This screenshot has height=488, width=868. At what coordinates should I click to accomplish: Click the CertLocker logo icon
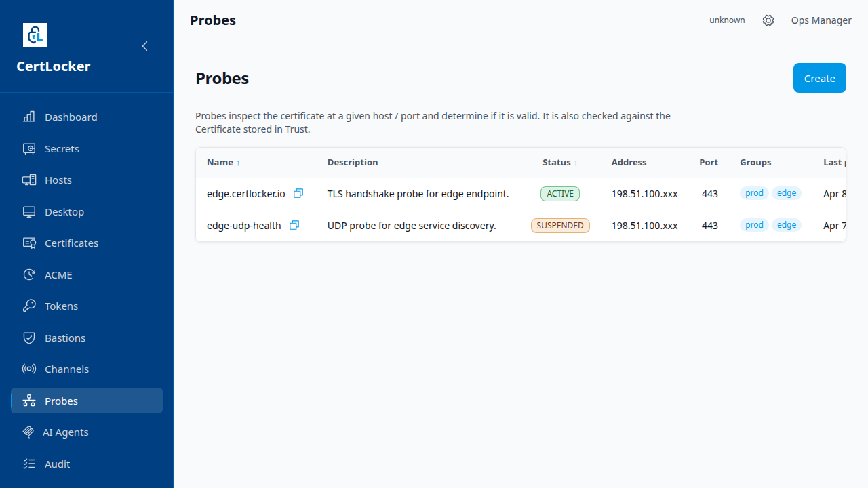(35, 35)
